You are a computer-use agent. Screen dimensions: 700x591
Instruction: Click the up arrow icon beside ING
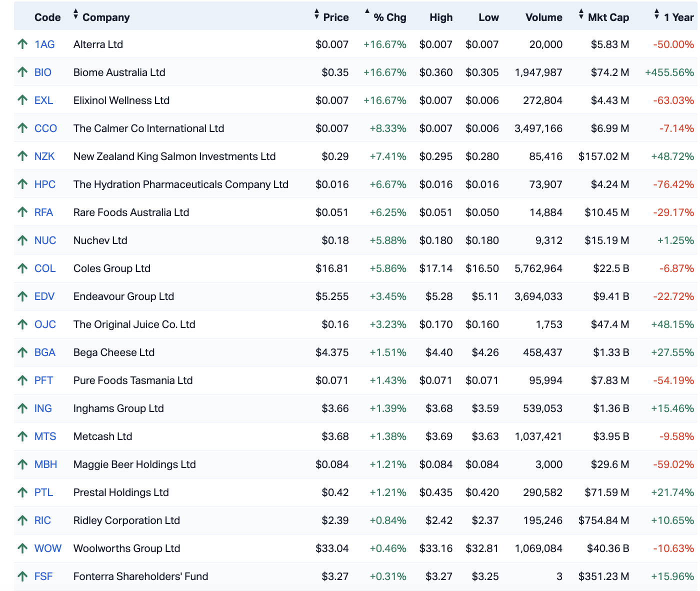22,408
